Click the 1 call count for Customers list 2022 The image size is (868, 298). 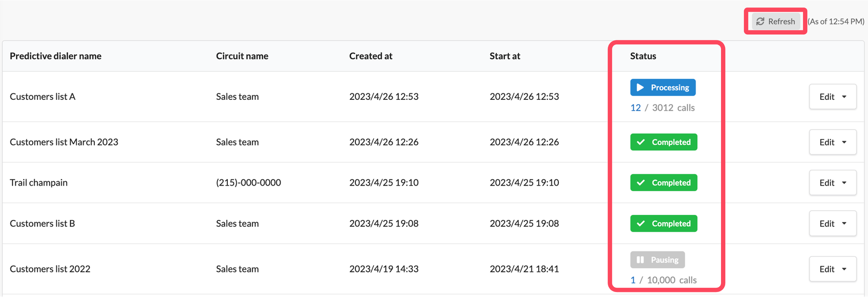(633, 280)
